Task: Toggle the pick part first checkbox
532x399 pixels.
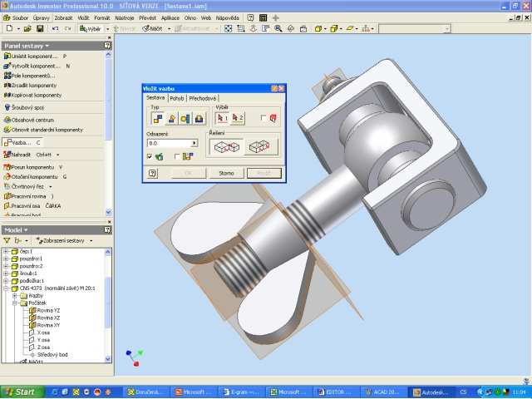Action: [264, 119]
